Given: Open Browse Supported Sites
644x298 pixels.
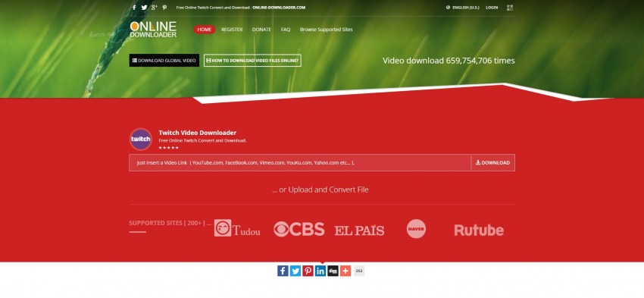Looking at the screenshot, I should pyautogui.click(x=326, y=30).
